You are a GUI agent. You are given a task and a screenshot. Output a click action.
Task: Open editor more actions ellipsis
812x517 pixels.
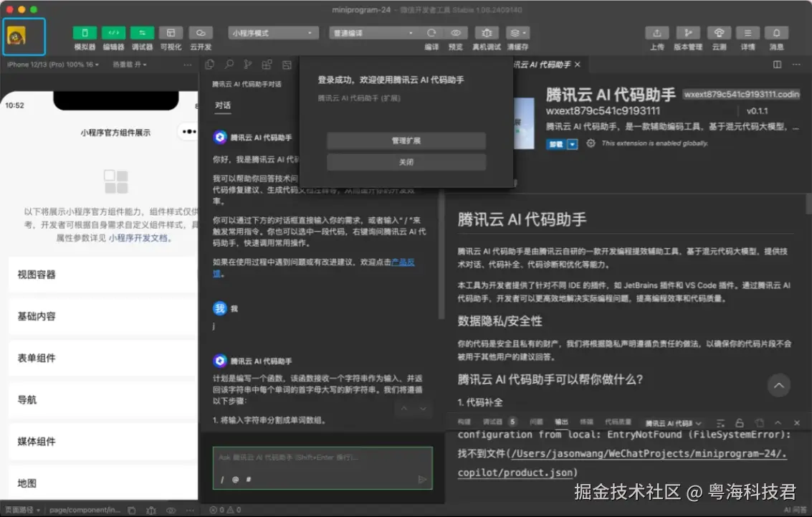[796, 65]
